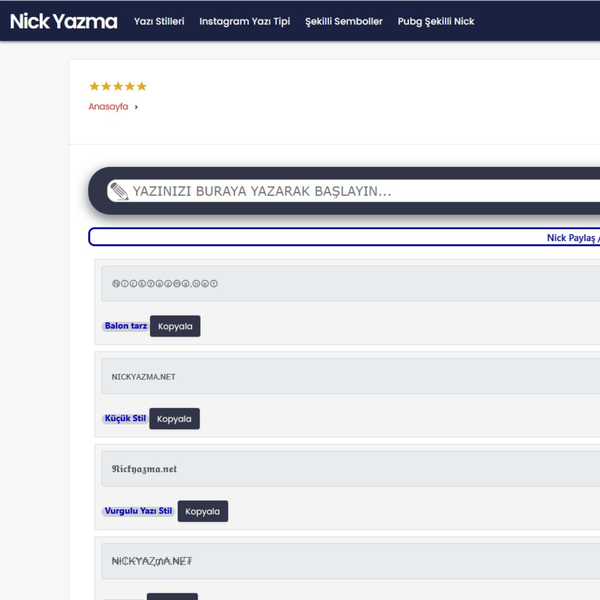Click the breadcrumb chevron after Anasayfa

coord(137,107)
